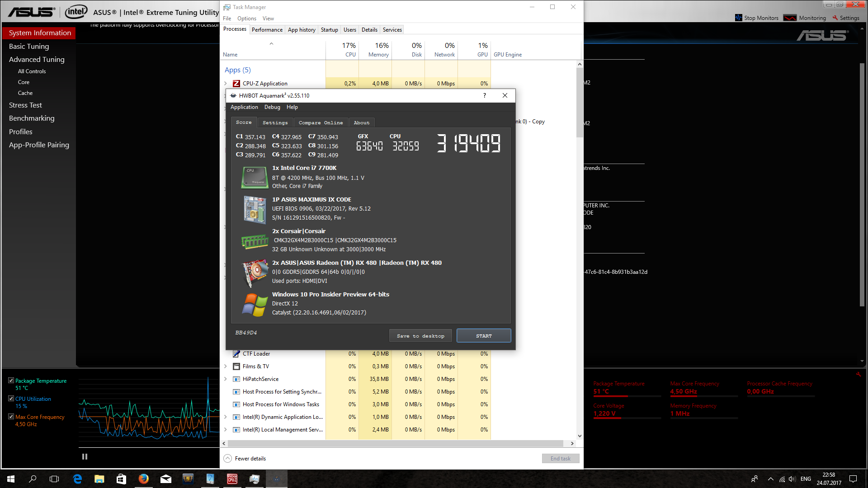Open Task View on taskbar
This screenshot has width=868, height=488.
54,479
